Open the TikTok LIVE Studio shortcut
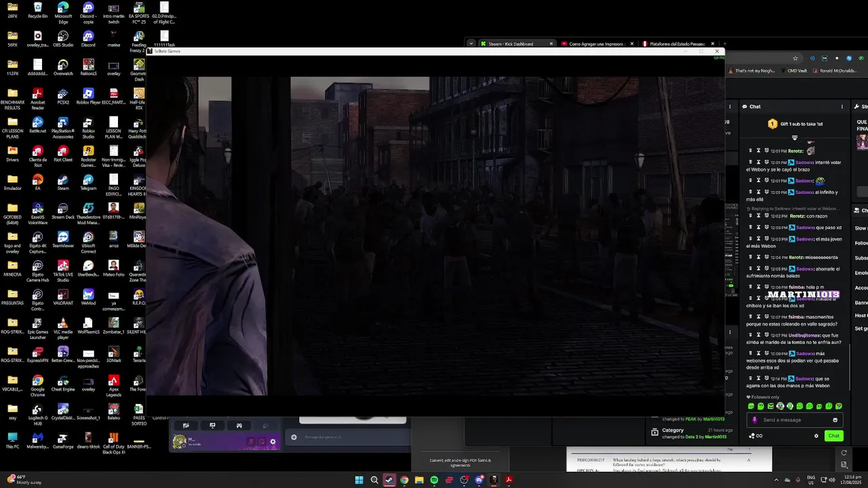 coord(63,271)
